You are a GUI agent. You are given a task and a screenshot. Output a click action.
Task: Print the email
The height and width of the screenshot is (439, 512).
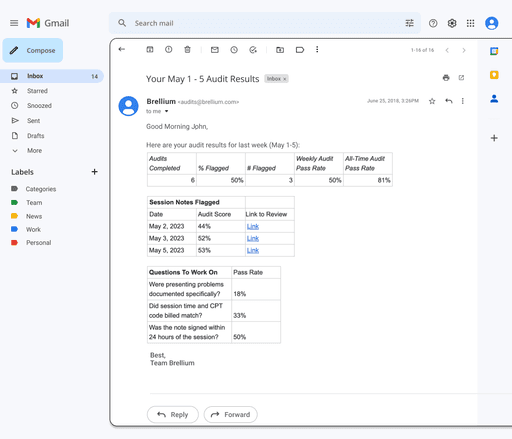tap(446, 78)
